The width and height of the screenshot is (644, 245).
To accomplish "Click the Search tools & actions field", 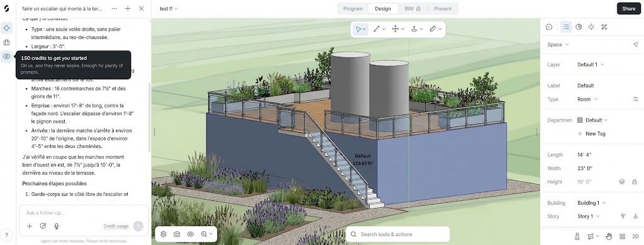I will [x=397, y=234].
